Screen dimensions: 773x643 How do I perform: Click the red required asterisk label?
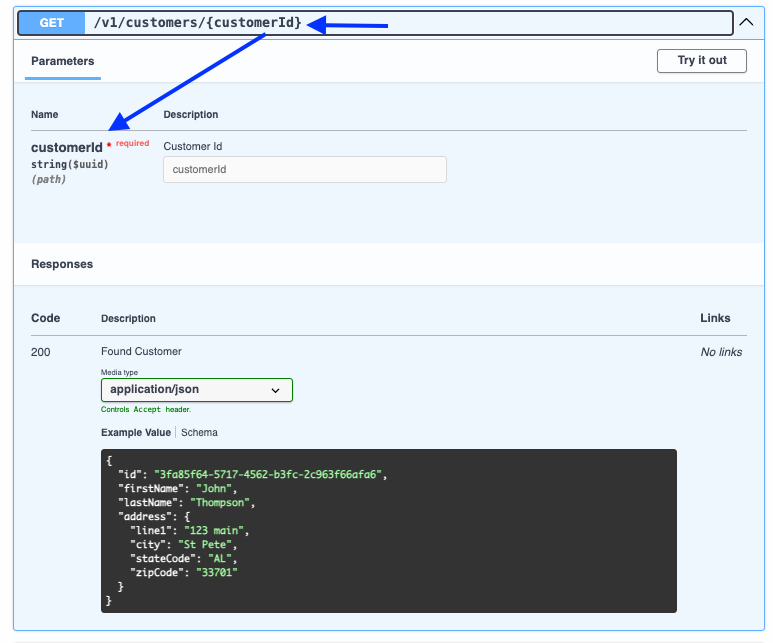point(129,144)
